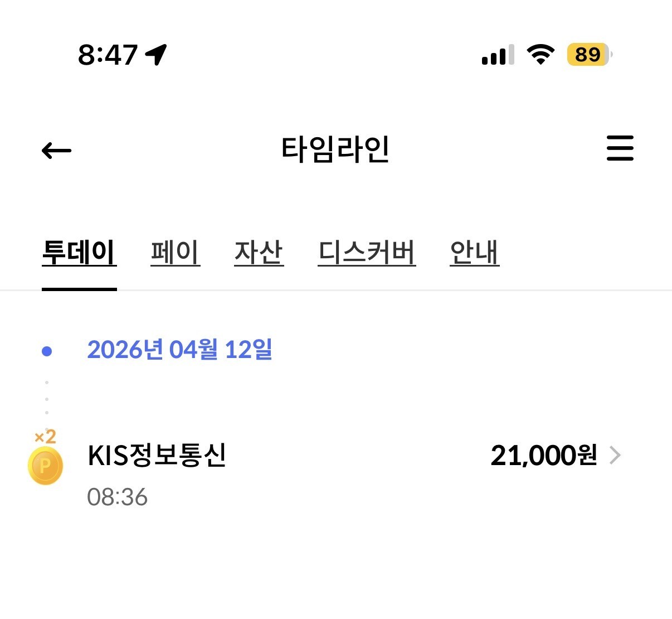The height and width of the screenshot is (619, 672).
Task: Tap the battery 89 indicator
Action: (x=590, y=55)
